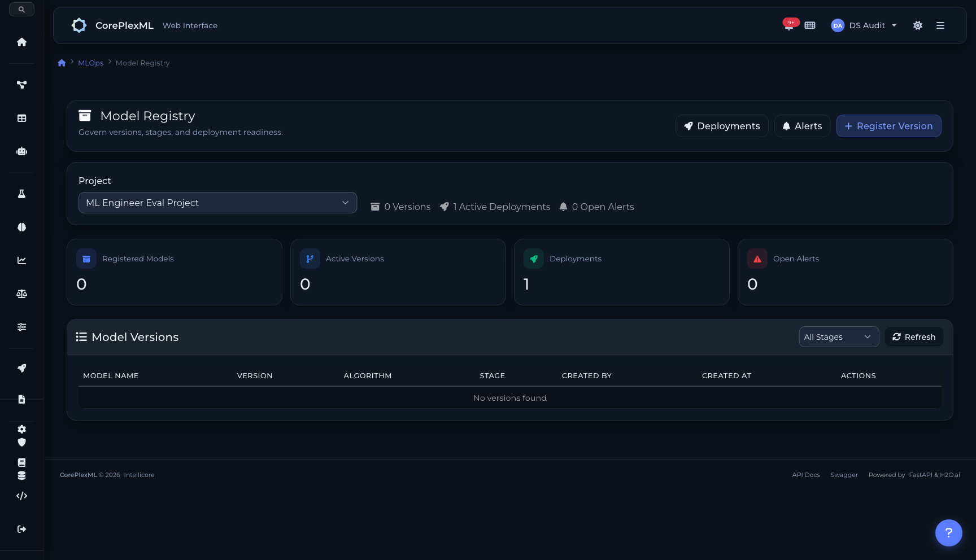The image size is (976, 560).
Task: Toggle the light/dark theme sun icon
Action: pyautogui.click(x=918, y=25)
